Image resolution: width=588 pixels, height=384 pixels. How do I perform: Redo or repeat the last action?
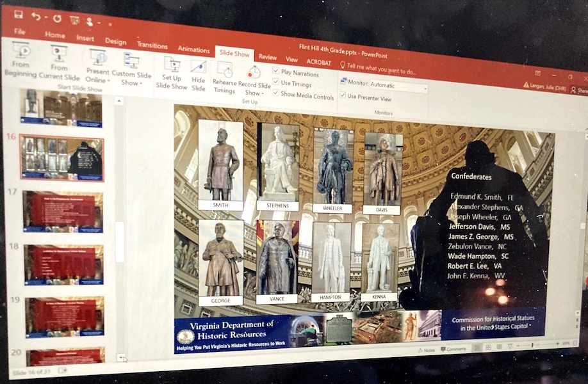[57, 18]
